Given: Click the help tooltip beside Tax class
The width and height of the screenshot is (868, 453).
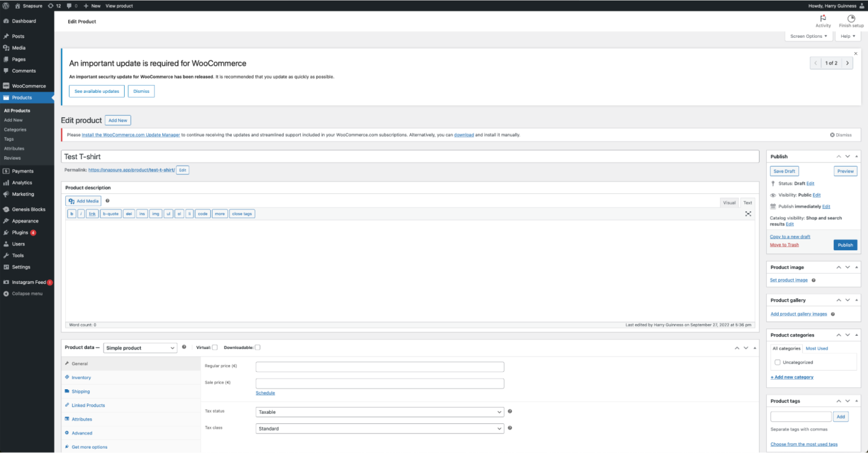Looking at the screenshot, I should [x=510, y=428].
